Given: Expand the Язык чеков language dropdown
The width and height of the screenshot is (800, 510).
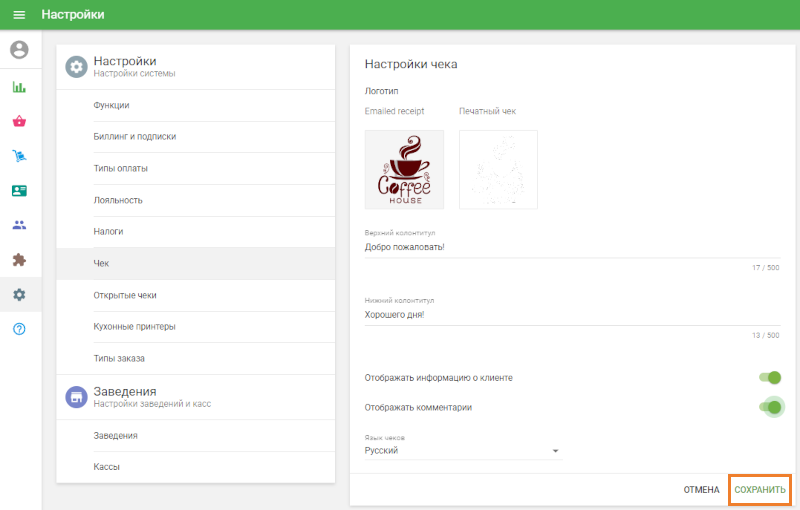Looking at the screenshot, I should pos(463,451).
